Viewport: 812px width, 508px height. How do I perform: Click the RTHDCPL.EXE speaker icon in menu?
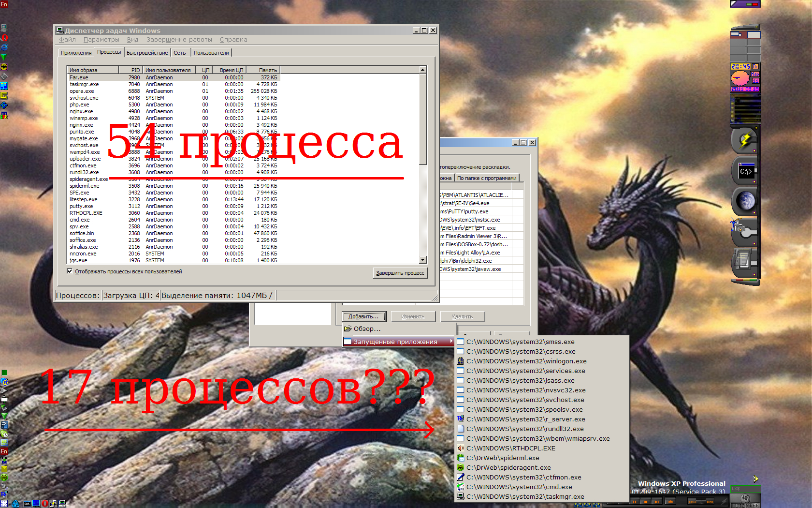pos(461,448)
